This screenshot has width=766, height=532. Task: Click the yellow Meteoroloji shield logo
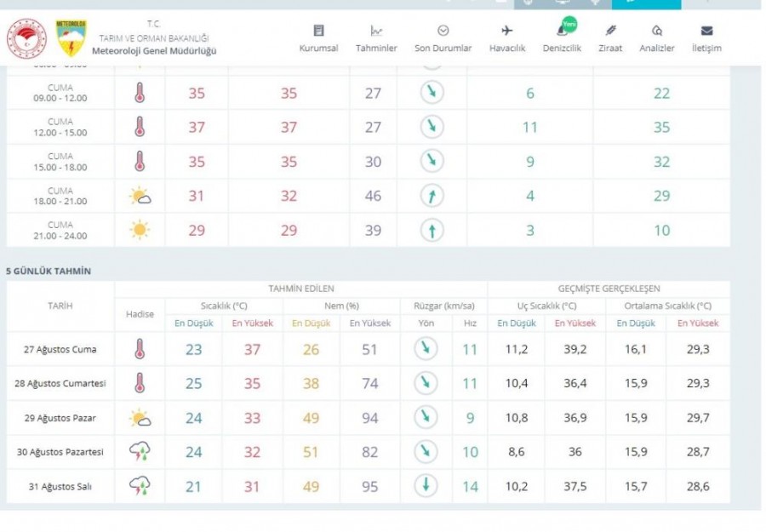click(x=70, y=39)
